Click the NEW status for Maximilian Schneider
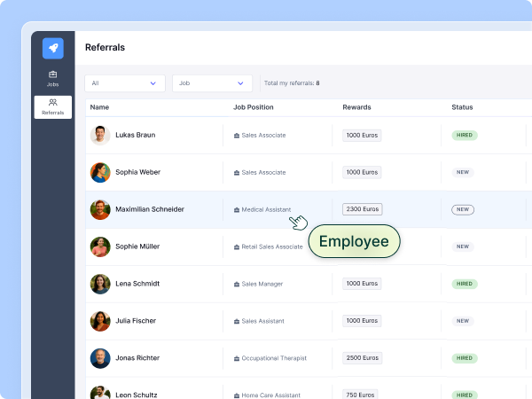The image size is (532, 399). (x=463, y=210)
